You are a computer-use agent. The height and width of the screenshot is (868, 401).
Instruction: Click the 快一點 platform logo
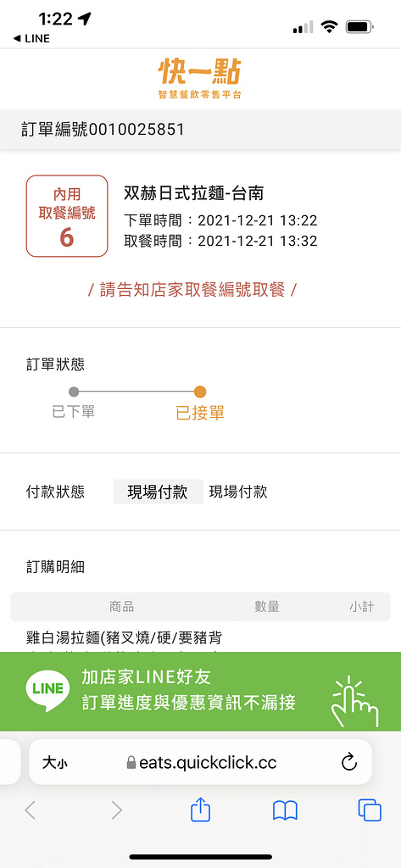coord(200,79)
